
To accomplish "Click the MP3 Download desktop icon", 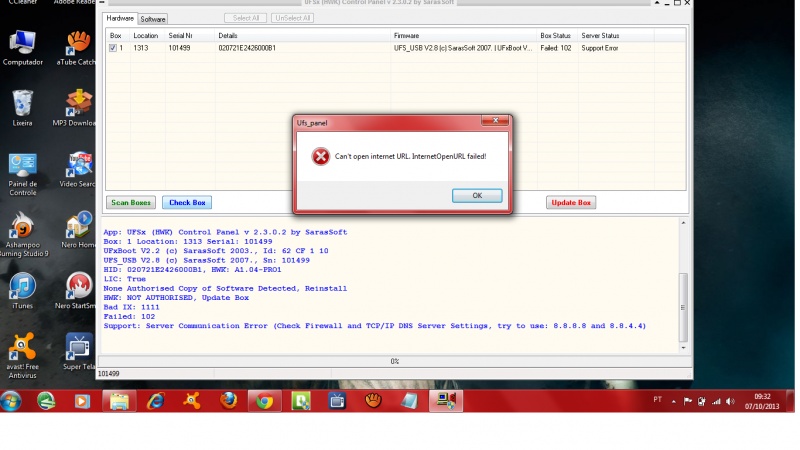I will point(74,108).
